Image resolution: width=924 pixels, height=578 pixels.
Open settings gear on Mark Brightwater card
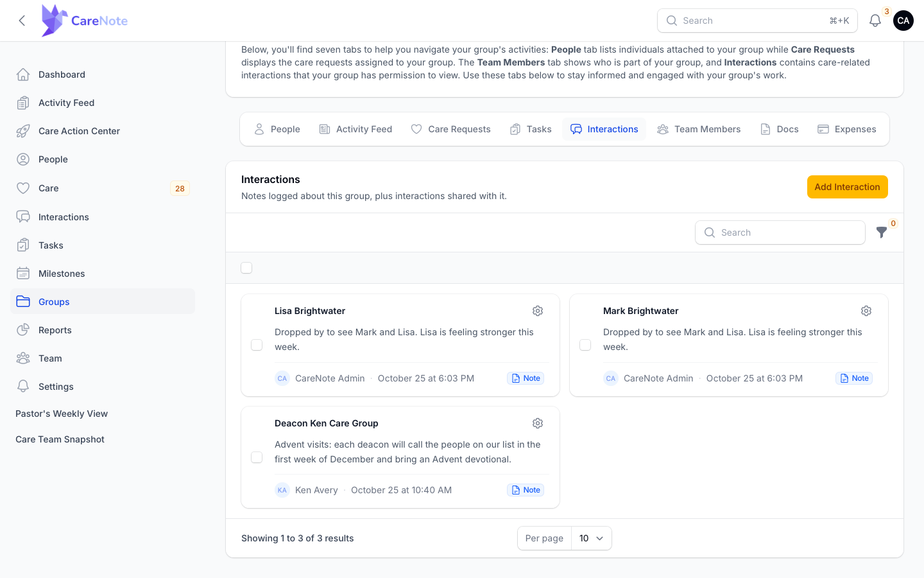coord(866,311)
